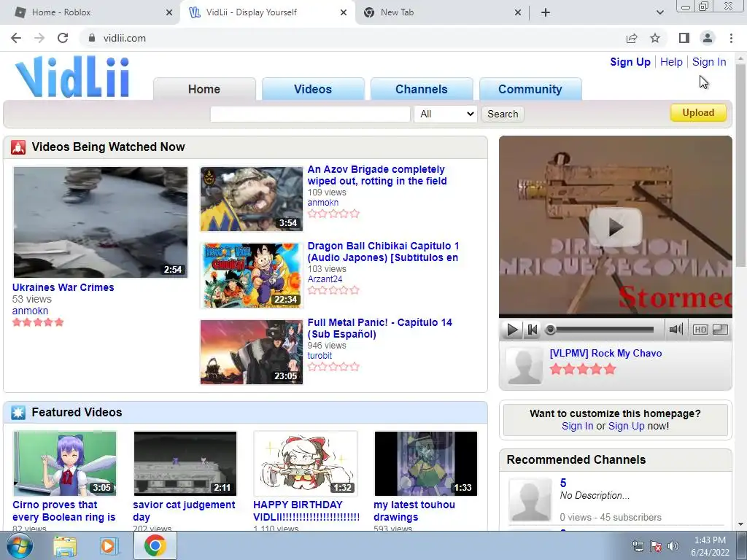This screenshot has height=560, width=747.
Task: Click the VidLii logo
Action: [72, 77]
